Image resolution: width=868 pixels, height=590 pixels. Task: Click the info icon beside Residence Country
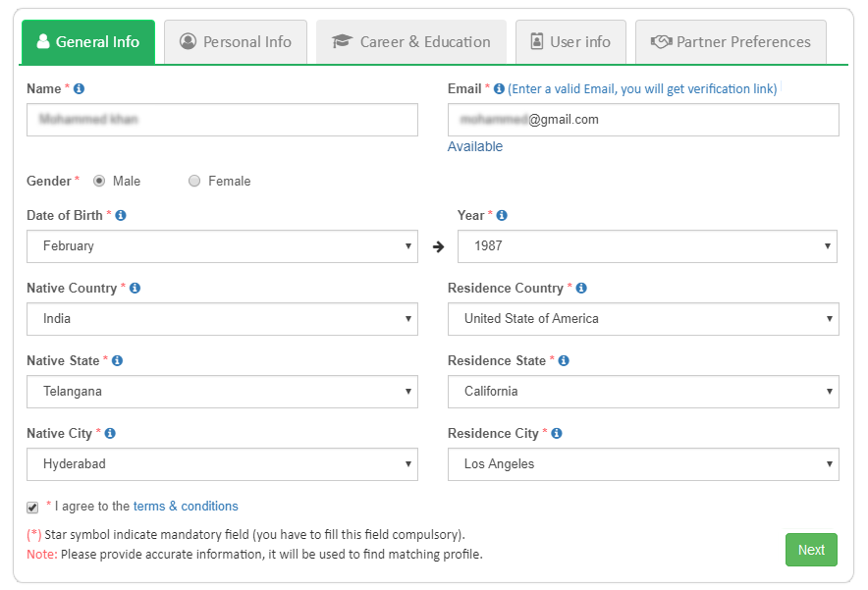tap(581, 288)
